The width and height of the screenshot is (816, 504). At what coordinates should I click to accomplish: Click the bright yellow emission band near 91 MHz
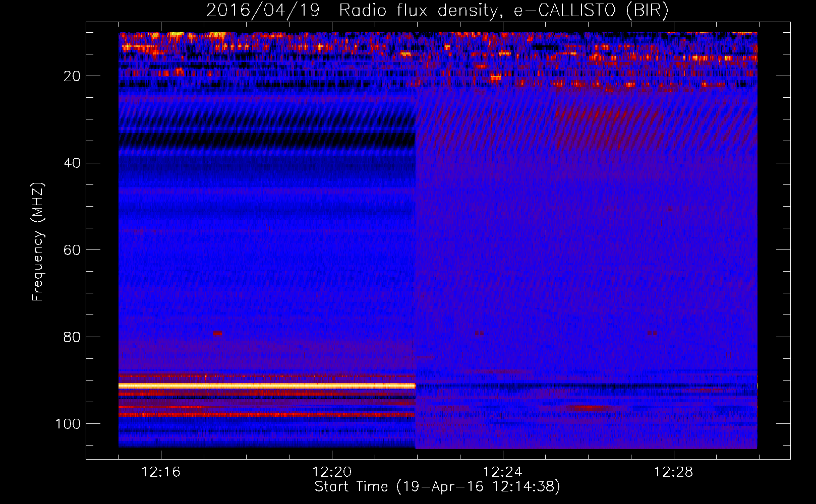tap(267, 386)
